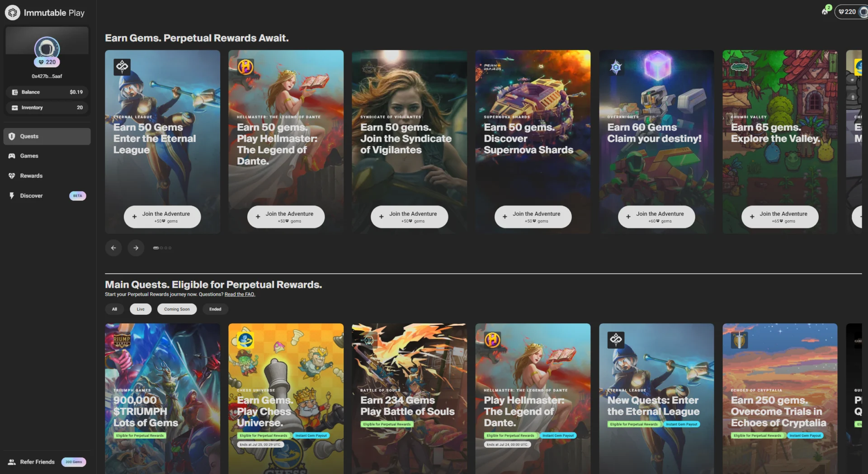
Task: Open New Quests Eternal League card
Action: click(656, 398)
